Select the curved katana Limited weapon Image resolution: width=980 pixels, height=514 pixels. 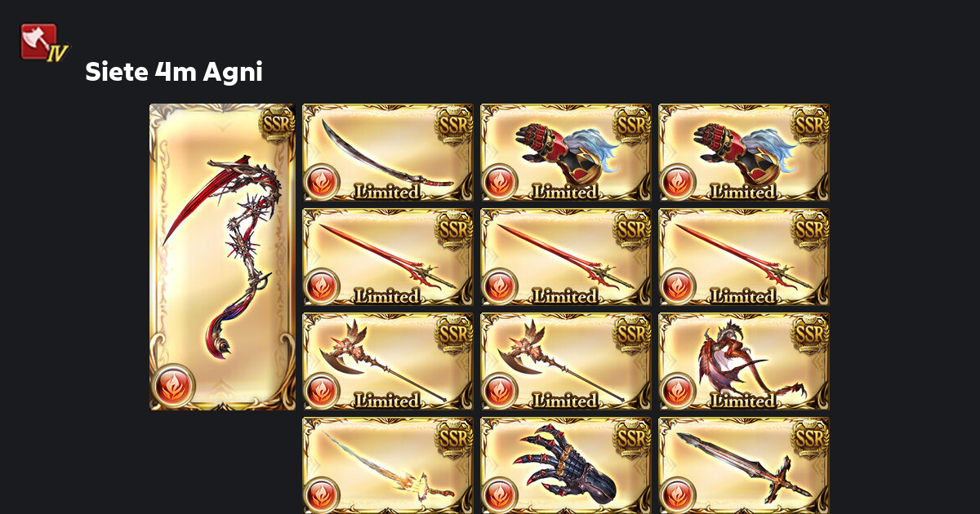(388, 153)
